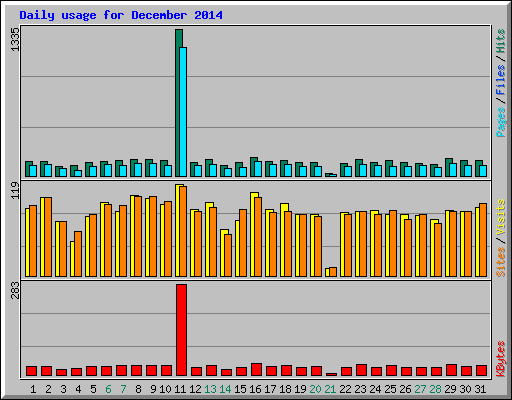This screenshot has height=400, width=512.
Task: Click green weekend day 21 label
Action: 330,389
